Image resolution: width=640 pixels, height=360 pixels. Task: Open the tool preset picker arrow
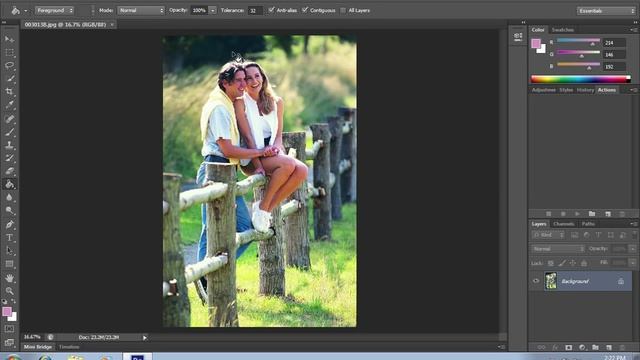coord(26,11)
